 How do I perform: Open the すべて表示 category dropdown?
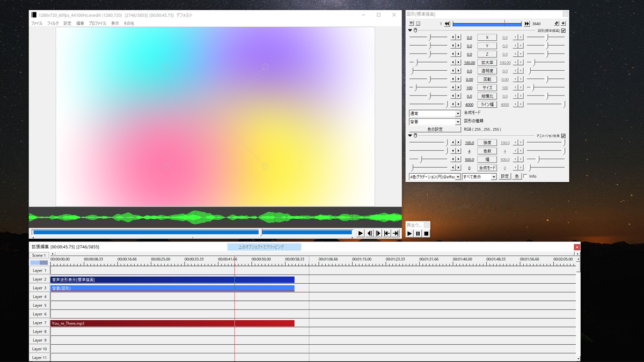click(479, 176)
